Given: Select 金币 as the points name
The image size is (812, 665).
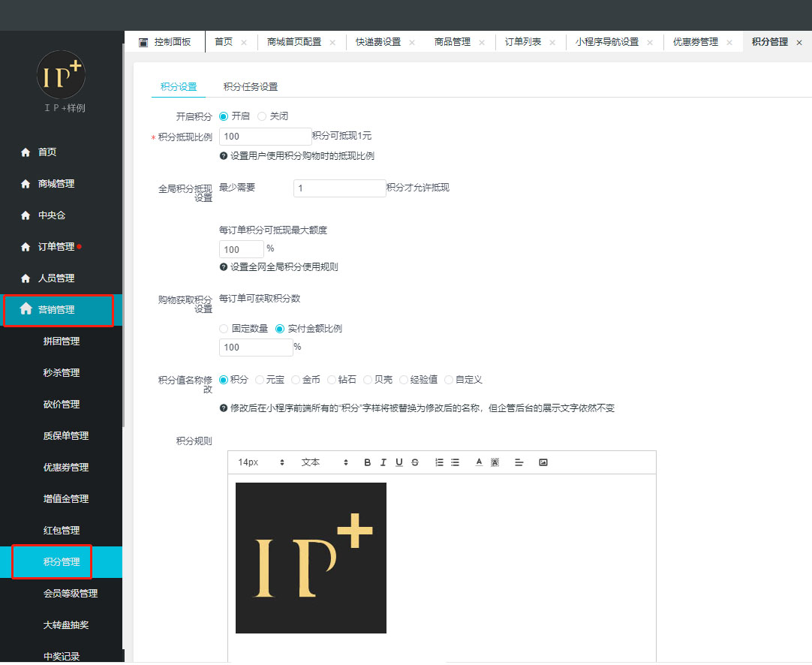Looking at the screenshot, I should click(296, 380).
